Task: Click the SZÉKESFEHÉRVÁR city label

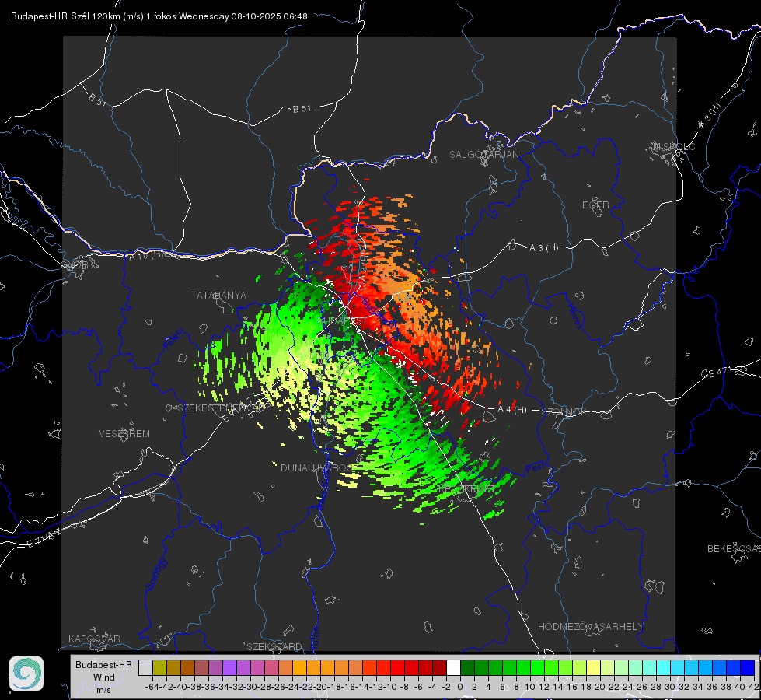Action: click(x=222, y=408)
